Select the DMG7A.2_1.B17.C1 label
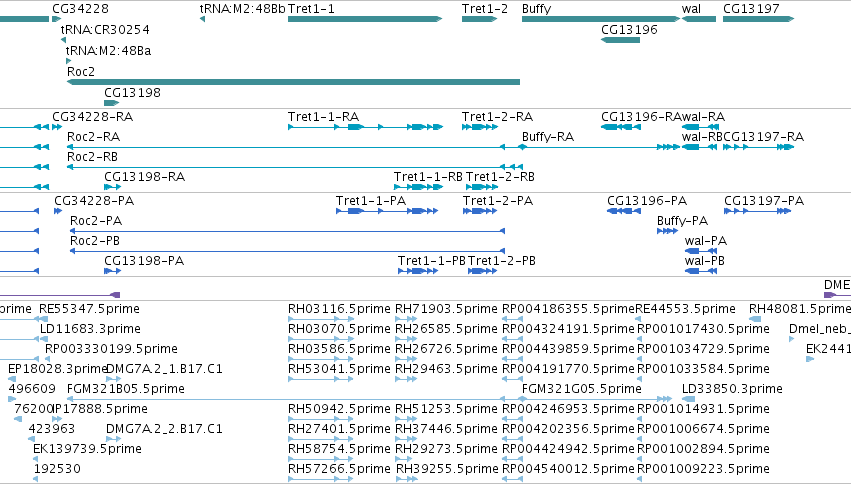Viewport: 851px width, 484px height. point(164,369)
